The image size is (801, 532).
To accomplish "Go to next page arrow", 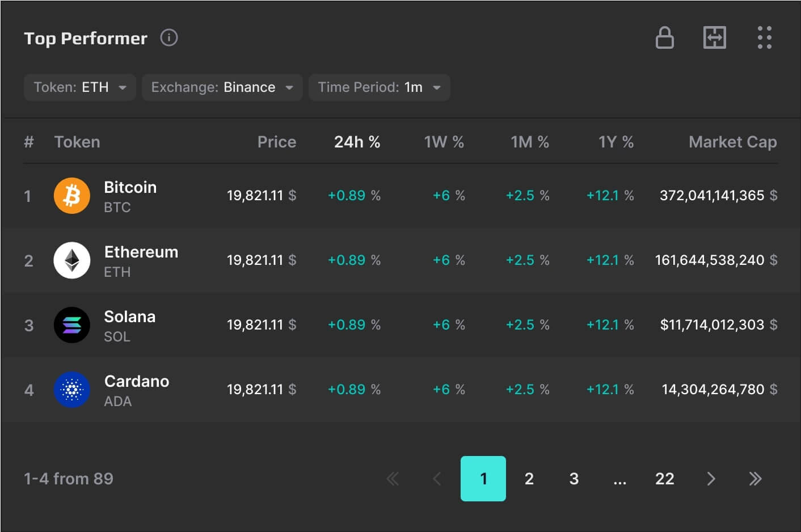I will coord(711,479).
